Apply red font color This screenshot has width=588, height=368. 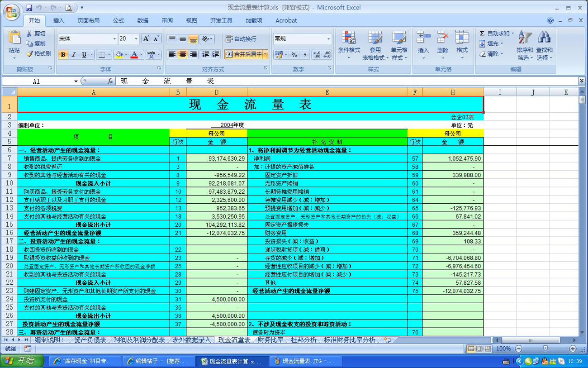point(134,55)
